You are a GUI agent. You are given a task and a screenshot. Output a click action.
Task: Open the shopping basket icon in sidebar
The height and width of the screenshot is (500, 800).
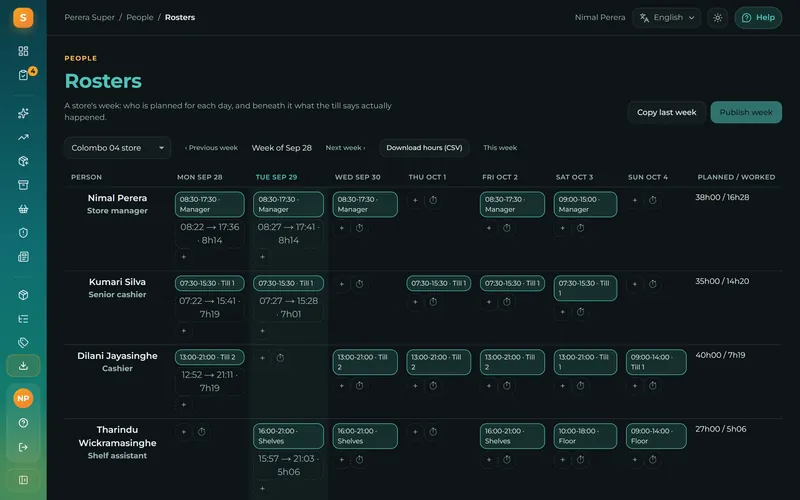click(23, 209)
